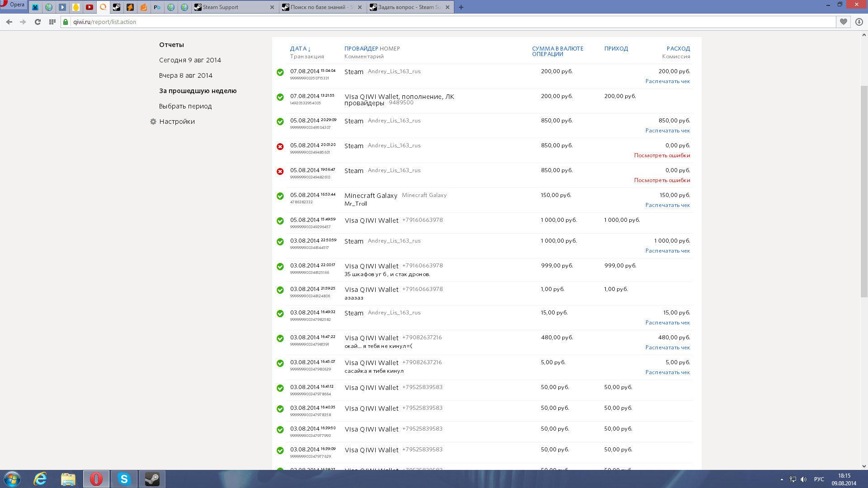
Task: Click the green padlock security icon
Action: pyautogui.click(x=66, y=22)
